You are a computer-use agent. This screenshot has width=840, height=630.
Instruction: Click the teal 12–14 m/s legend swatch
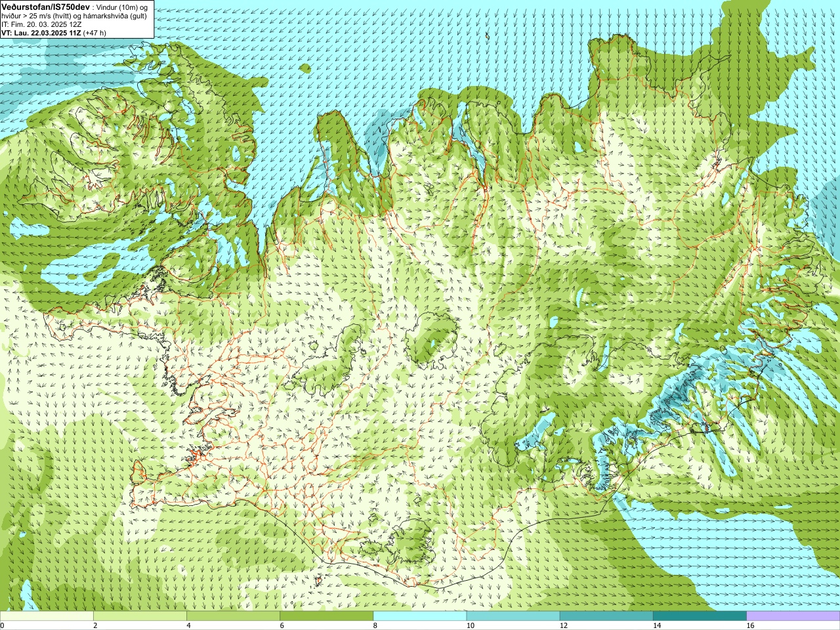pos(606,616)
